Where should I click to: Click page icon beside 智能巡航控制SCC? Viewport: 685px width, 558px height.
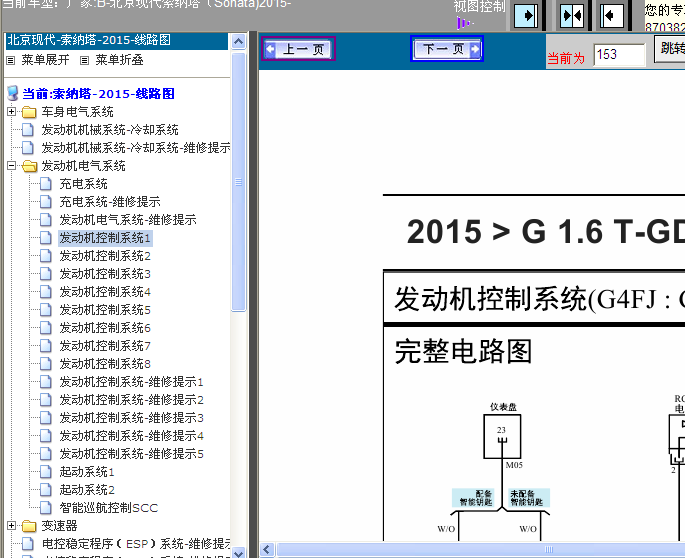click(x=45, y=507)
